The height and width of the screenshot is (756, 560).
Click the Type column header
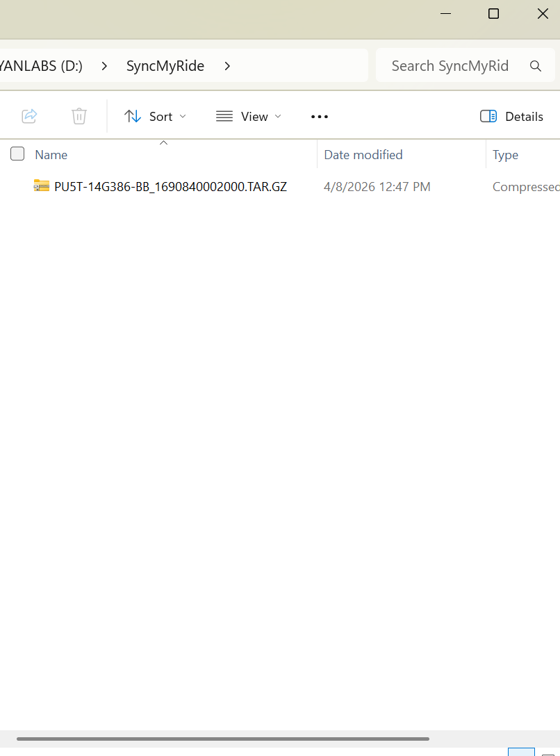pyautogui.click(x=506, y=155)
